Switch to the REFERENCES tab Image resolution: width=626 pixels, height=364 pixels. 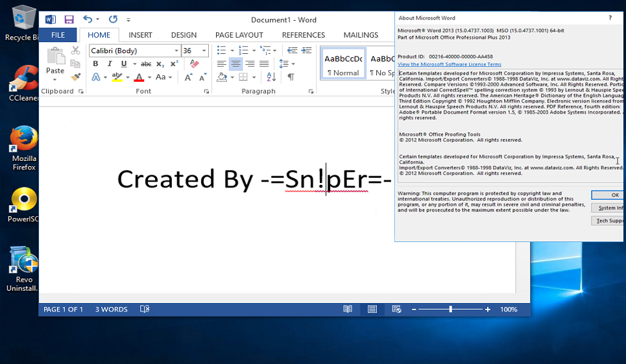304,35
